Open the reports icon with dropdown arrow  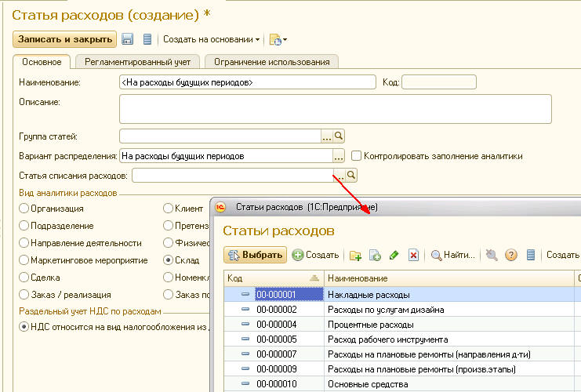click(278, 39)
